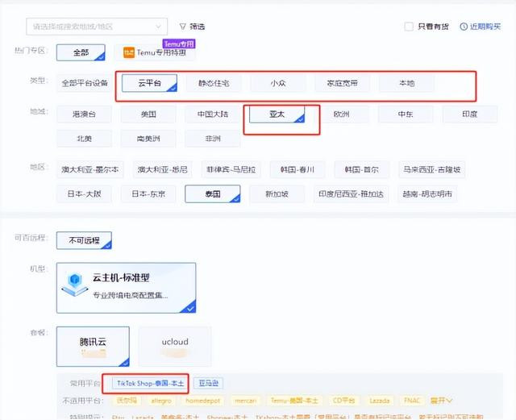Screen dimensions: 516x420
Task: Pick 中国大陆 region filter
Action: (x=213, y=114)
